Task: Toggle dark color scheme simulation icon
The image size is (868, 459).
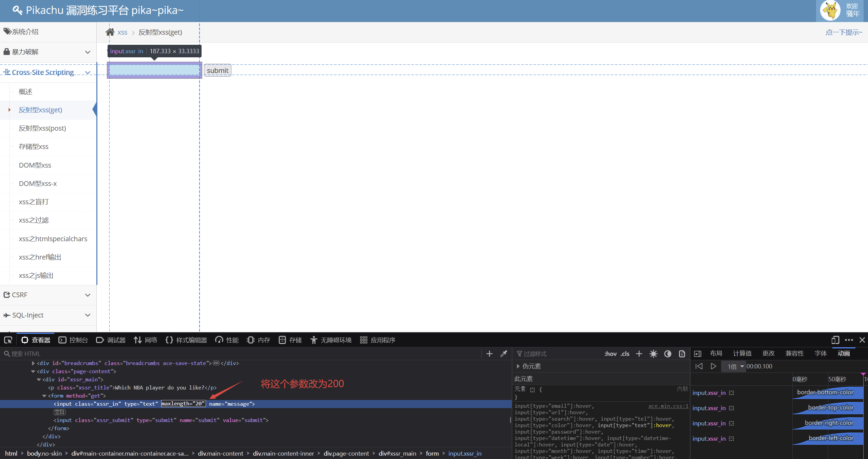Action: click(x=667, y=354)
